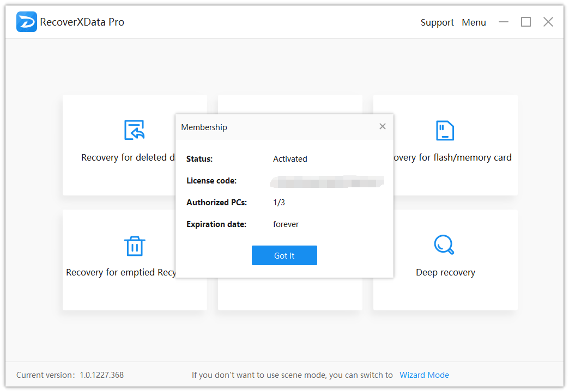Click the License code: label
Viewport: 569px width, 392px height.
[x=211, y=181]
